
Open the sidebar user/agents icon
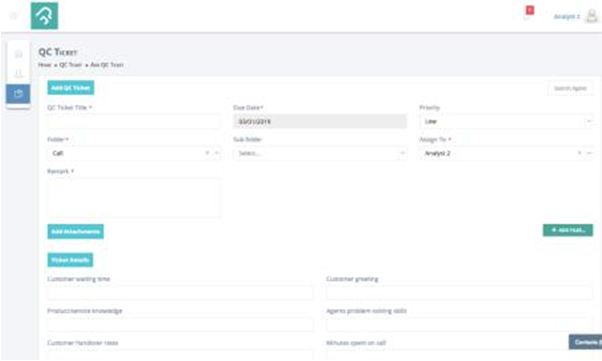(18, 73)
